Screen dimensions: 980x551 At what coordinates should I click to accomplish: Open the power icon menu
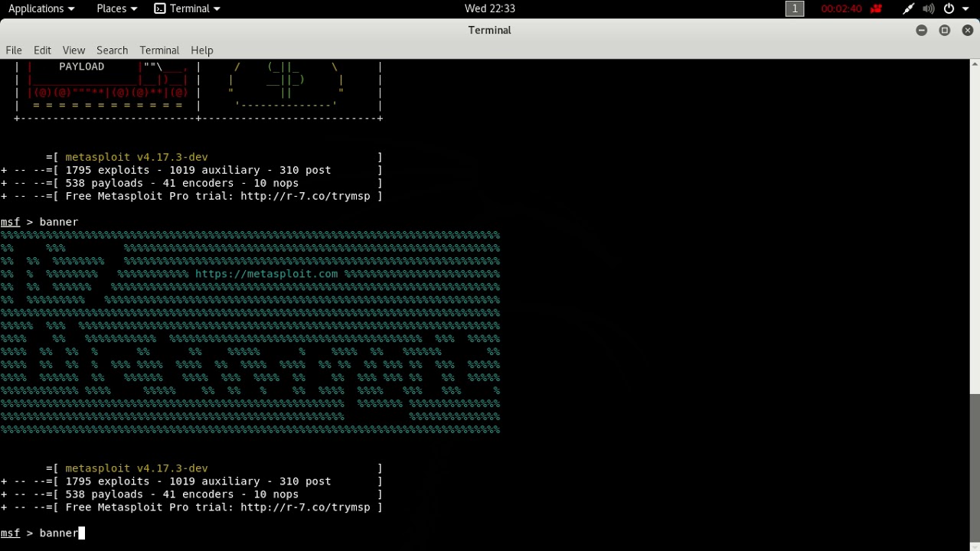(x=949, y=8)
